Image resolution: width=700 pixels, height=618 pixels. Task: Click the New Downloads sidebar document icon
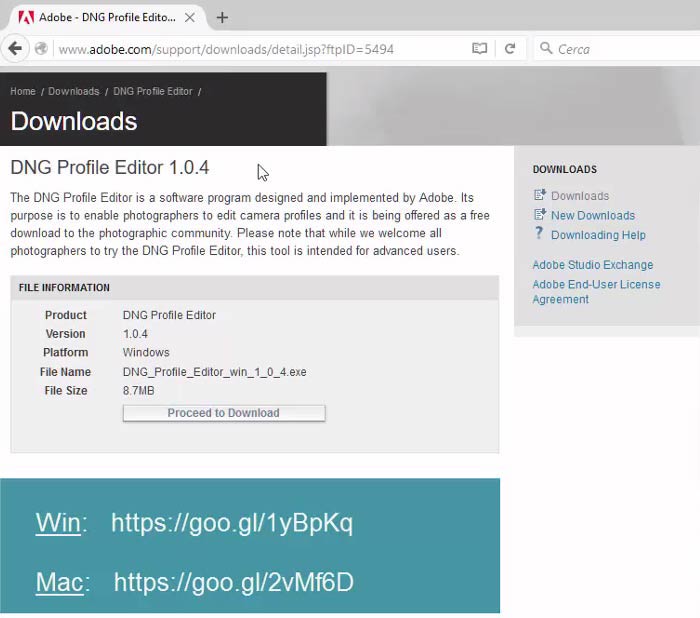click(x=540, y=214)
